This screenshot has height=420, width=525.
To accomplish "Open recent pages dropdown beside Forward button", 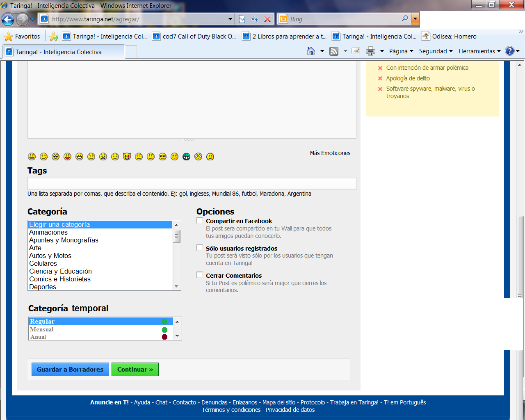I will coord(33,19).
